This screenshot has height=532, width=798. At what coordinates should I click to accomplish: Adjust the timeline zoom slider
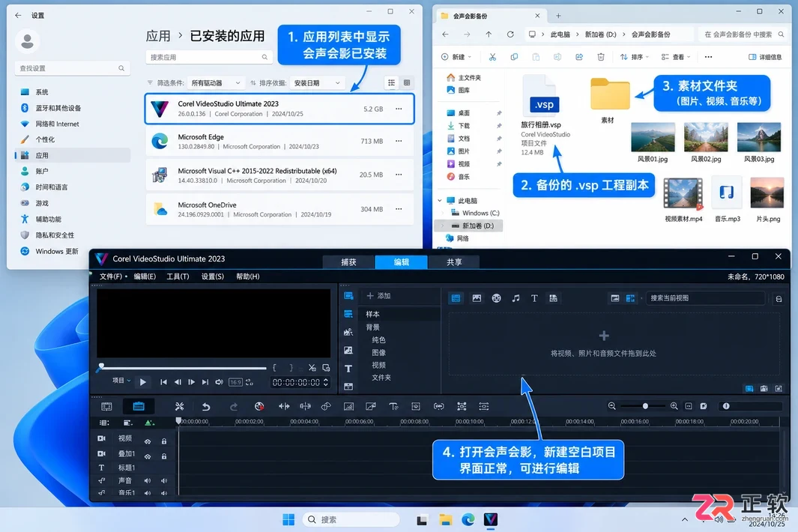tap(645, 406)
